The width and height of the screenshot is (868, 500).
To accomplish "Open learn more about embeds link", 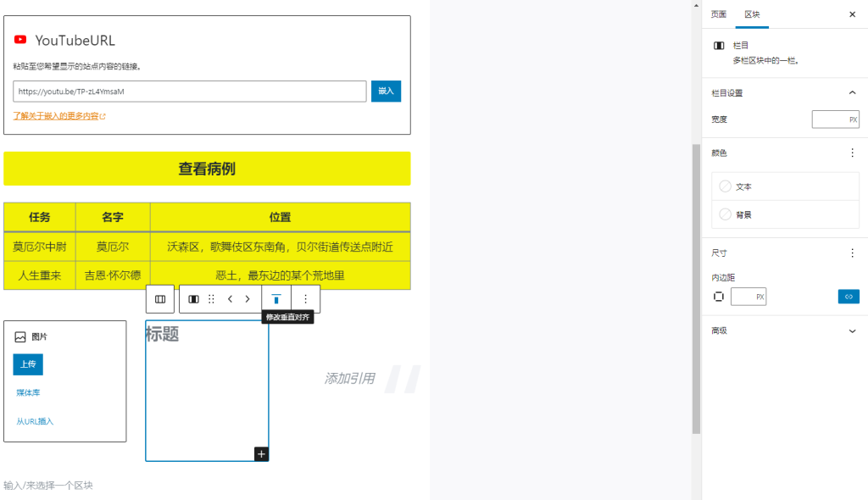I will 59,116.
